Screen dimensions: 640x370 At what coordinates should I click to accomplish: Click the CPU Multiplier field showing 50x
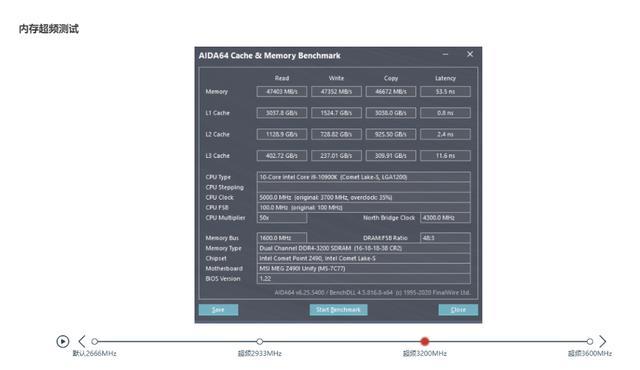(x=282, y=218)
